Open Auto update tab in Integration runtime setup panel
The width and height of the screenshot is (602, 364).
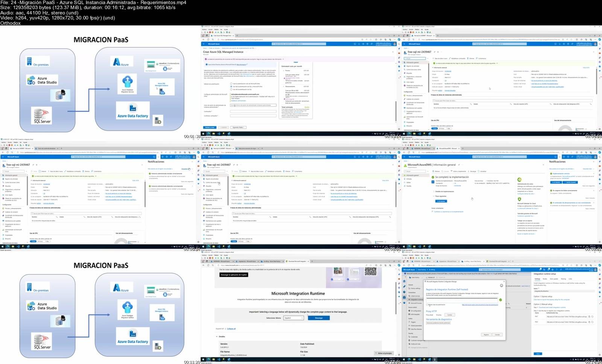click(554, 279)
